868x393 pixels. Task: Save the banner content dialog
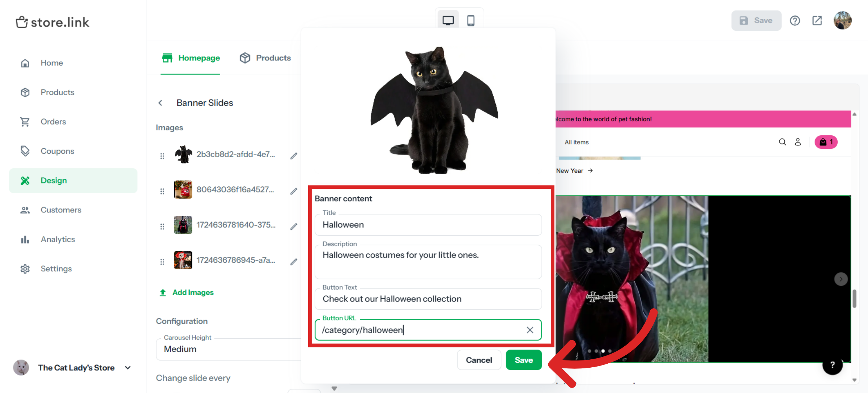click(x=524, y=360)
